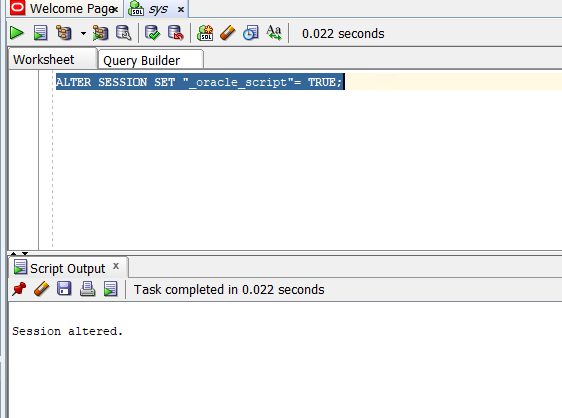The width and height of the screenshot is (562, 418).
Task: Run the statement with green play icon
Action: [16, 33]
